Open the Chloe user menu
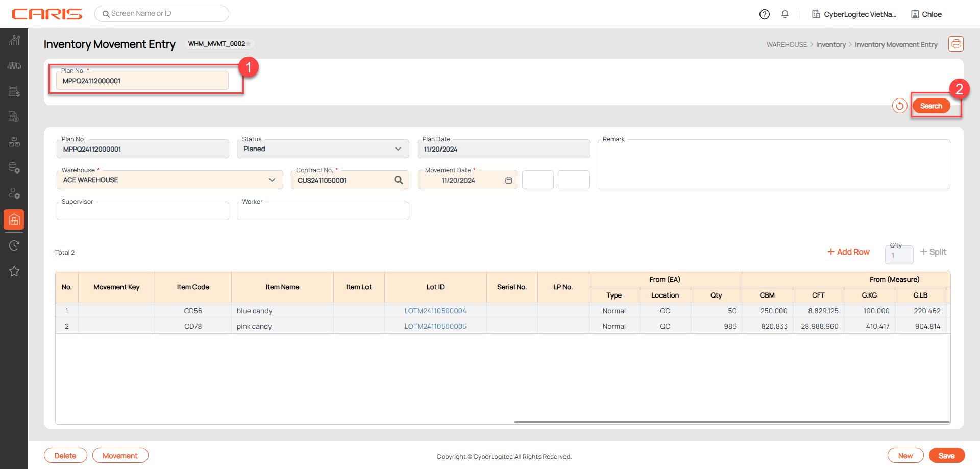The image size is (980, 469). pyautogui.click(x=926, y=14)
